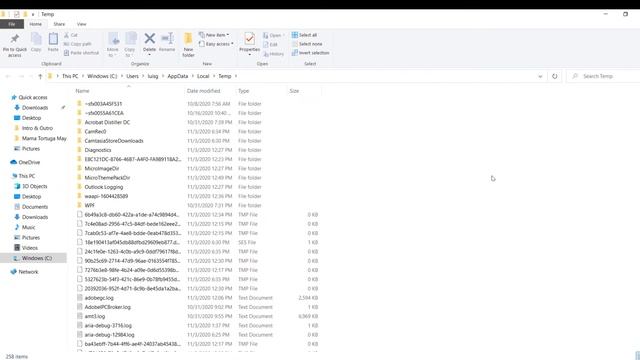Click the Edit item in Open group
Image resolution: width=640 pixels, height=360 pixels.
(270, 44)
